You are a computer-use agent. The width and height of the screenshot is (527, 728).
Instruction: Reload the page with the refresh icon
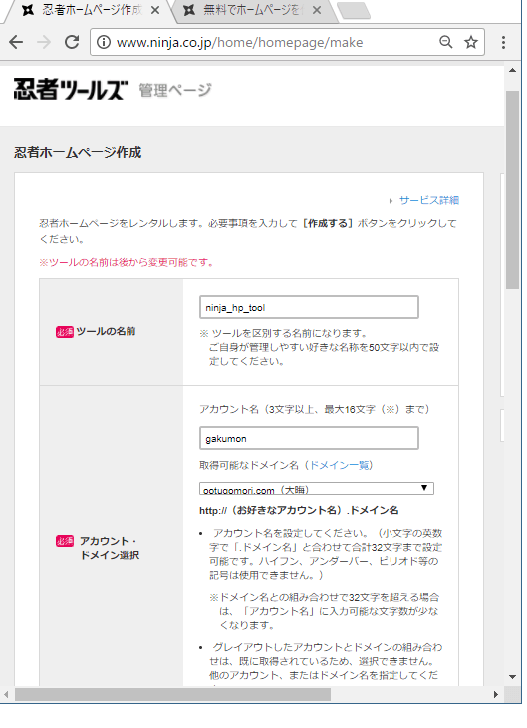pyautogui.click(x=72, y=42)
